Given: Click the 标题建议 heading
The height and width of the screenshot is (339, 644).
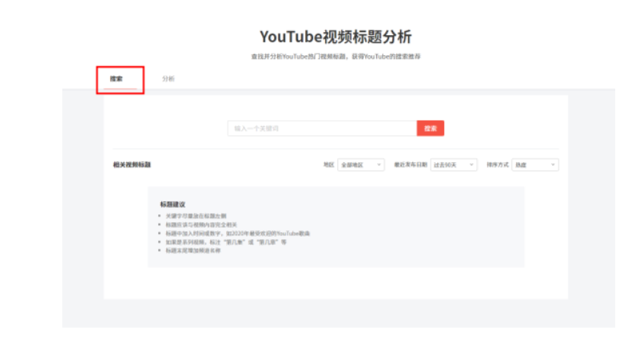Looking at the screenshot, I should (x=173, y=204).
